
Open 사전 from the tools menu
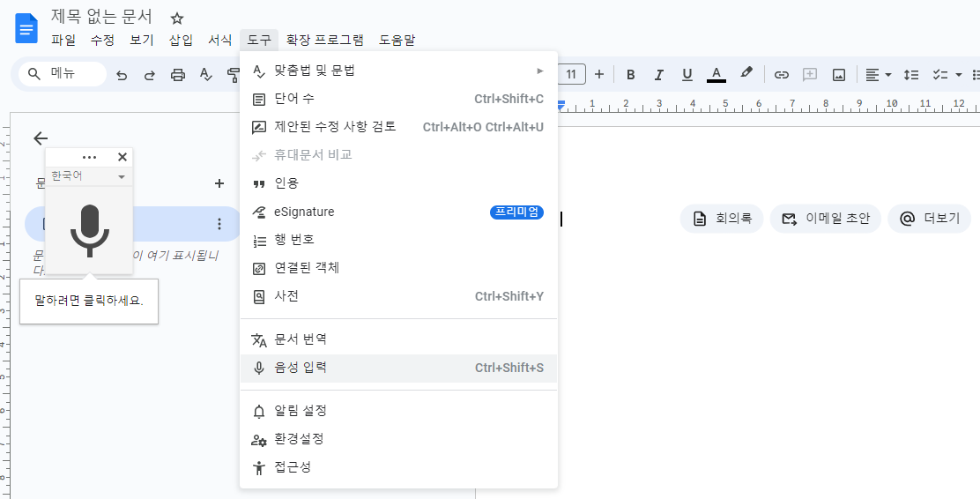pos(398,295)
